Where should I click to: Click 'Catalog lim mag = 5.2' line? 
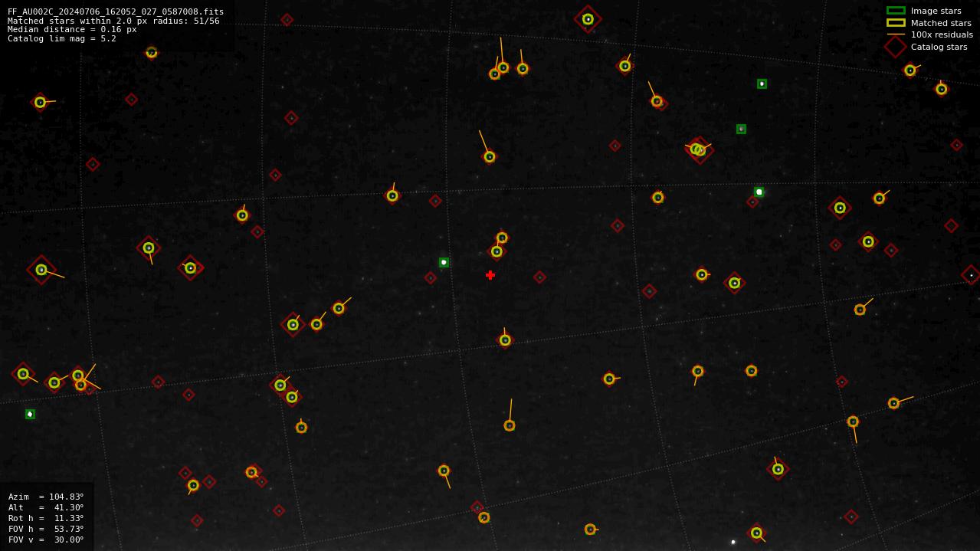[x=62, y=38]
